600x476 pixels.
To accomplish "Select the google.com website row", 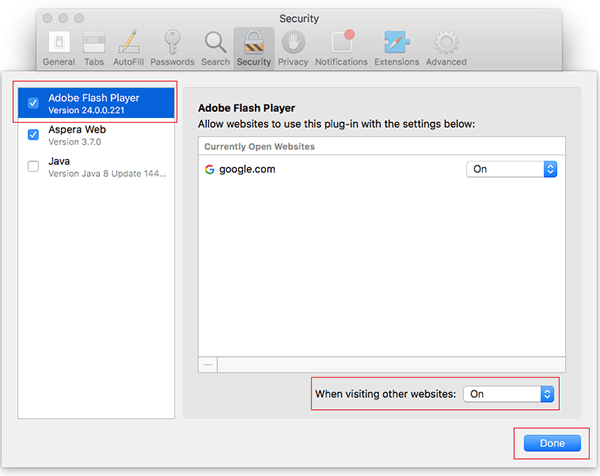I will 382,169.
